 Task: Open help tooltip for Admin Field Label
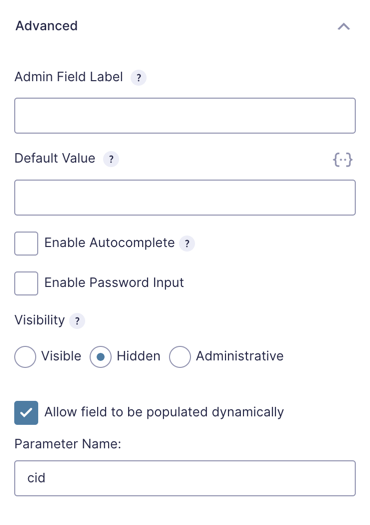coord(139,78)
